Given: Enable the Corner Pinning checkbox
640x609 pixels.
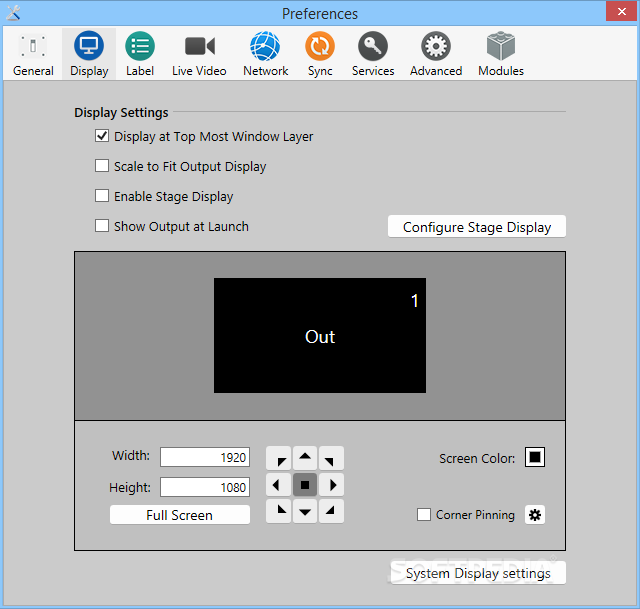Looking at the screenshot, I should tap(424, 514).
